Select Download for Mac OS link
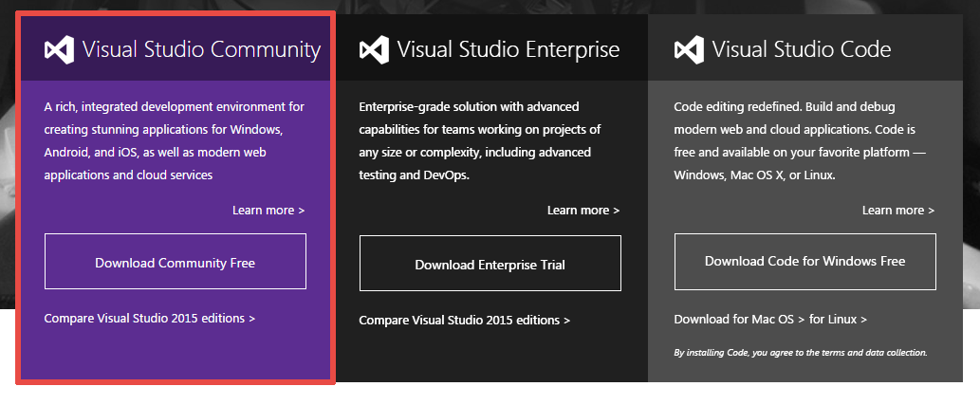This screenshot has width=980, height=405. 739,320
